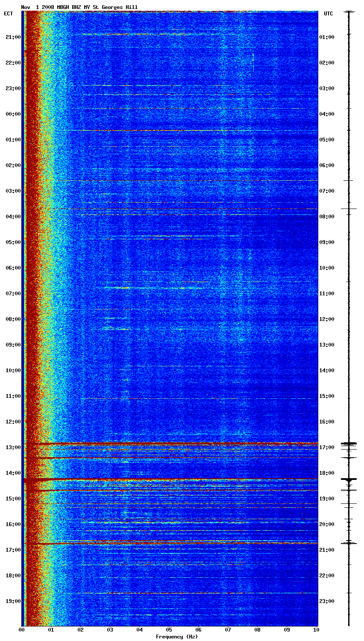Click the seismogram trace spike near 20:45 UTC
This screenshot has height=641, width=364.
349,543
